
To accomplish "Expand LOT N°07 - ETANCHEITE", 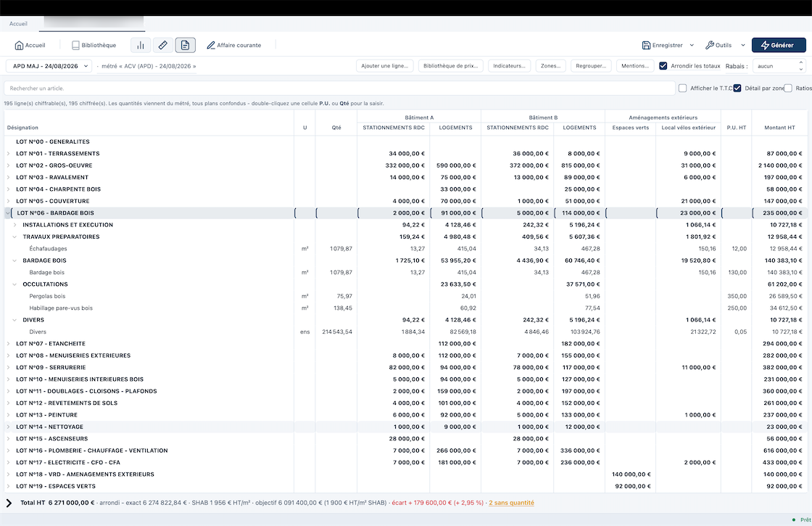I will click(8, 344).
